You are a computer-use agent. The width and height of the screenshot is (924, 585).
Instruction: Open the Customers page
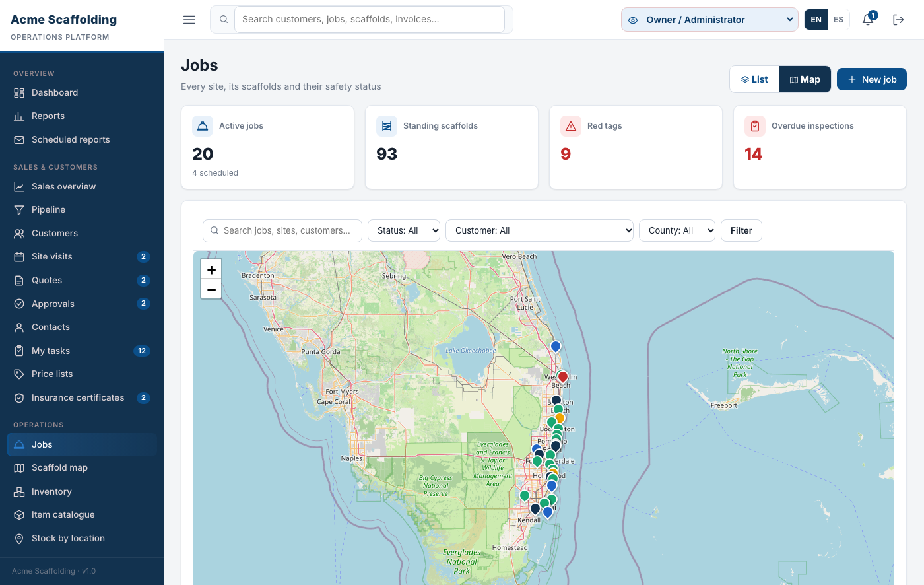pyautogui.click(x=82, y=234)
